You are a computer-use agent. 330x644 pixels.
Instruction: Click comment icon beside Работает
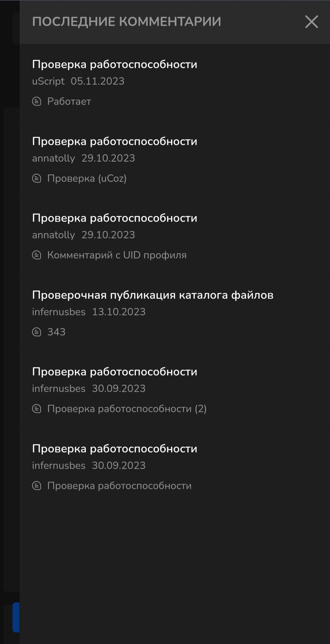coord(37,101)
